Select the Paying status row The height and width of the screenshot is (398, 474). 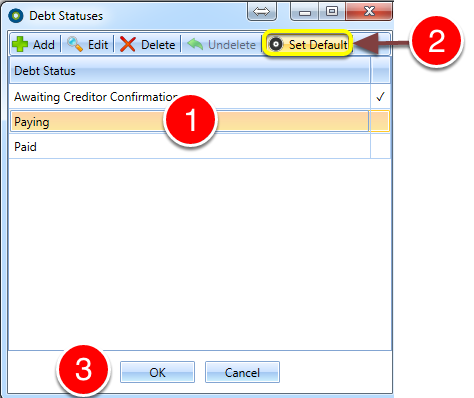coord(200,121)
